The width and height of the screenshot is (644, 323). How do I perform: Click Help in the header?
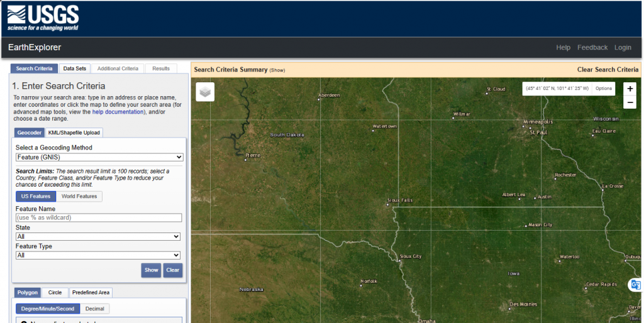point(563,48)
